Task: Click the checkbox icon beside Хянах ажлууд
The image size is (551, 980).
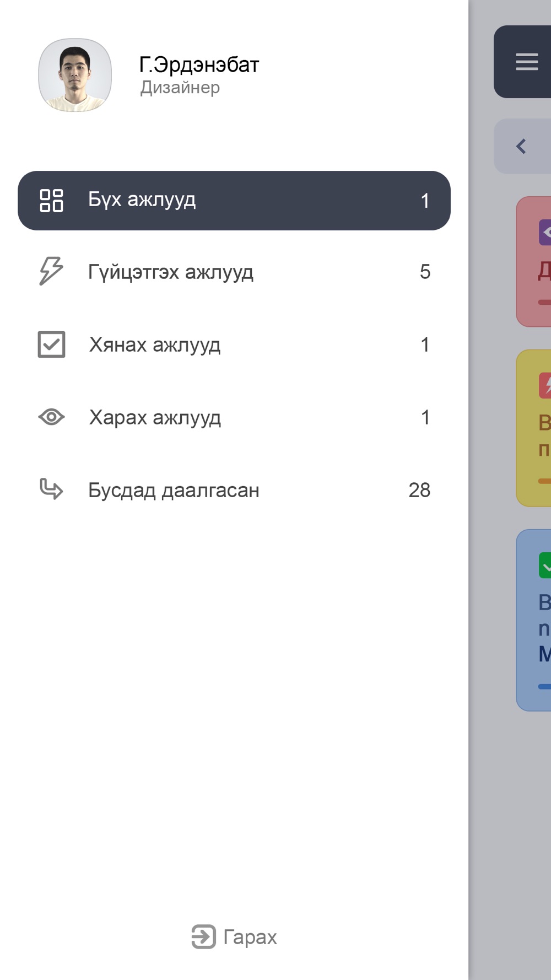Action: point(51,344)
